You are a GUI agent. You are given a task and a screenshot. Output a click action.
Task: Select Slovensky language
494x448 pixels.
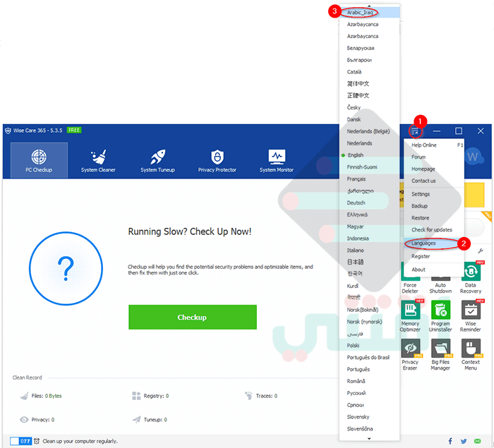pos(369,417)
